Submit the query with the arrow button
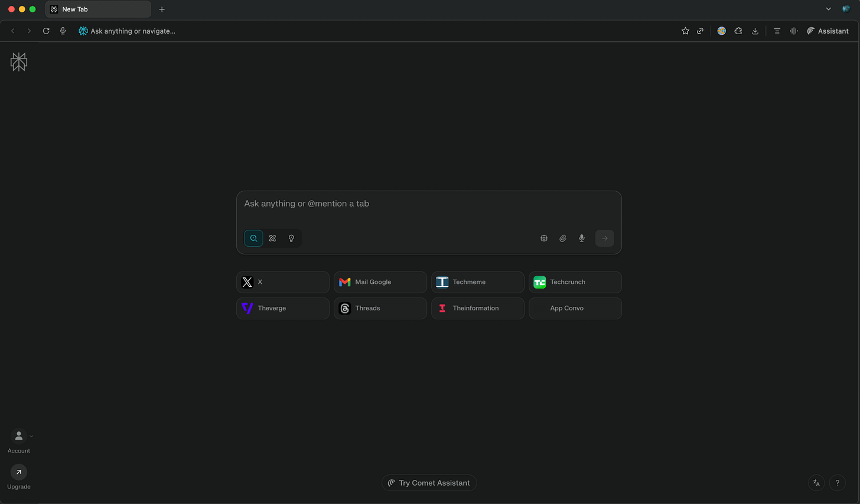Image resolution: width=860 pixels, height=504 pixels. click(605, 238)
